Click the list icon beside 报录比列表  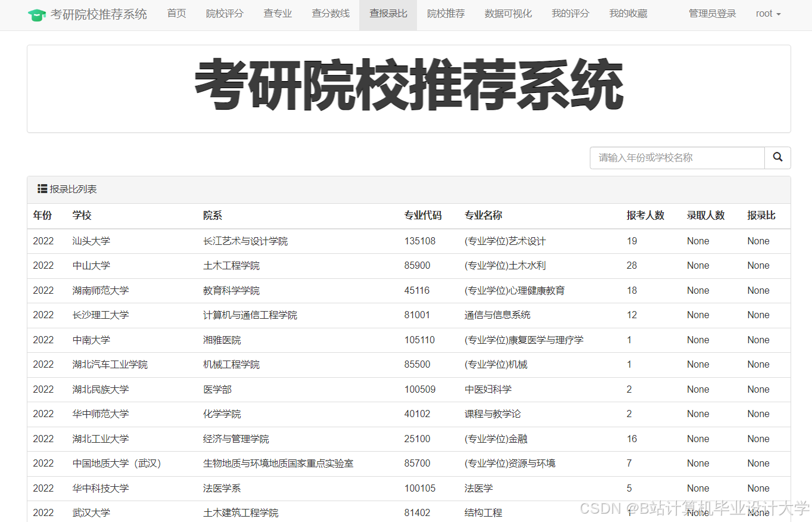pos(42,189)
